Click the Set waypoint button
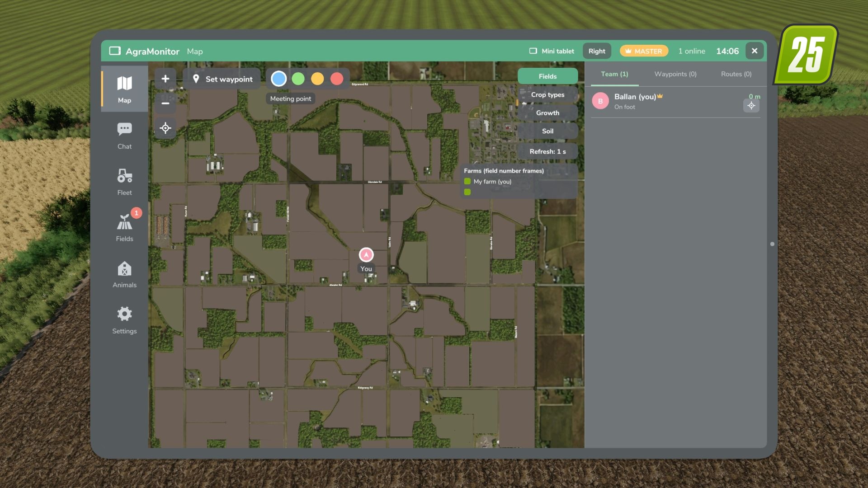The width and height of the screenshot is (868, 488). pyautogui.click(x=222, y=79)
